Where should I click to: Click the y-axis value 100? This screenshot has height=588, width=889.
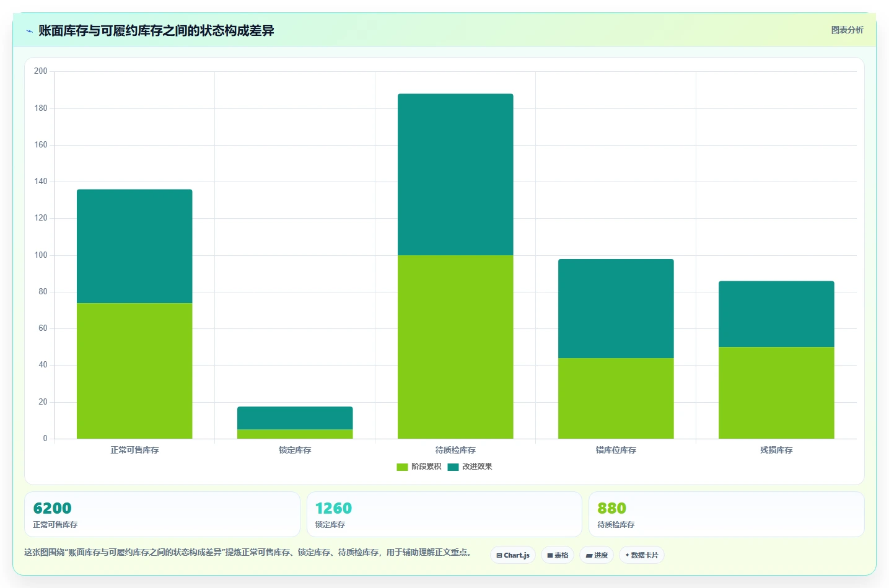(41, 255)
